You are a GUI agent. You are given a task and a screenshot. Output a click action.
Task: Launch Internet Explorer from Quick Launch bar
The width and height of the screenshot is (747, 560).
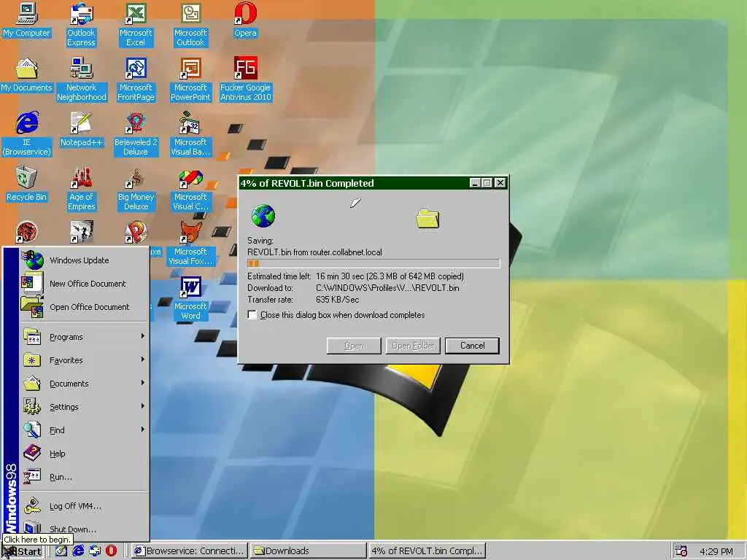coord(78,551)
